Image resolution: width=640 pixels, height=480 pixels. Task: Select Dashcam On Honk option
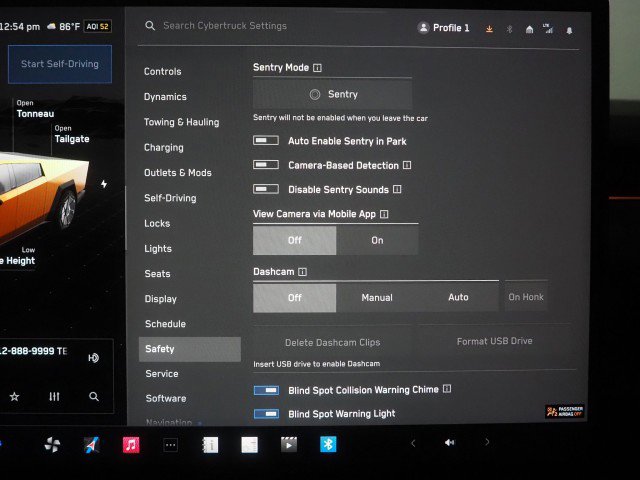[526, 297]
